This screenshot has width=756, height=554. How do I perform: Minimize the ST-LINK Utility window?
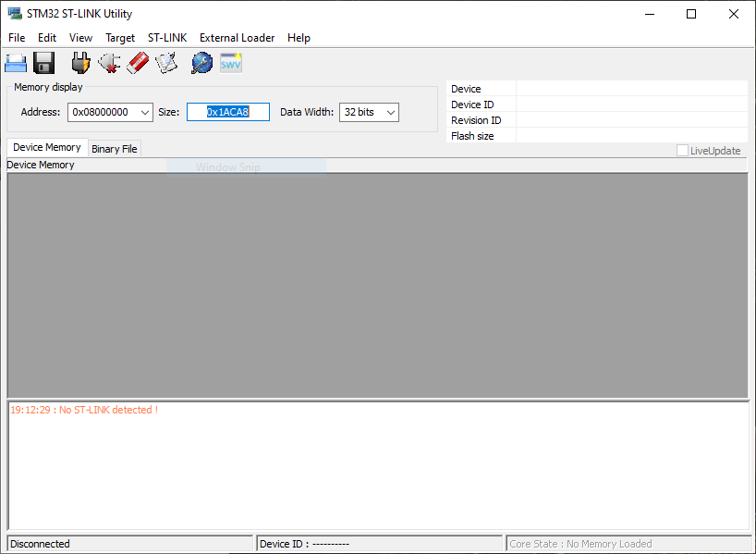coord(650,14)
